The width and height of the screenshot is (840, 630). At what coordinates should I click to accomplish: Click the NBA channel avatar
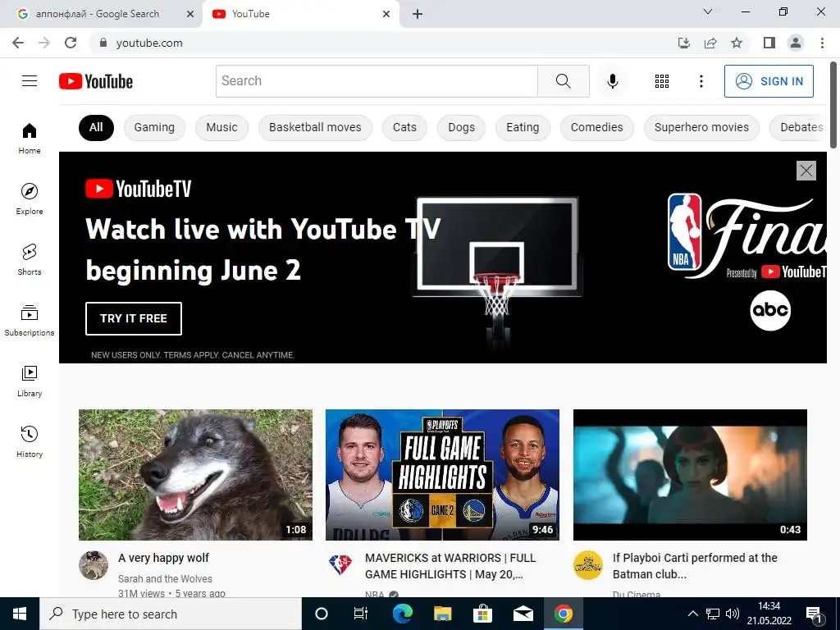pyautogui.click(x=340, y=565)
